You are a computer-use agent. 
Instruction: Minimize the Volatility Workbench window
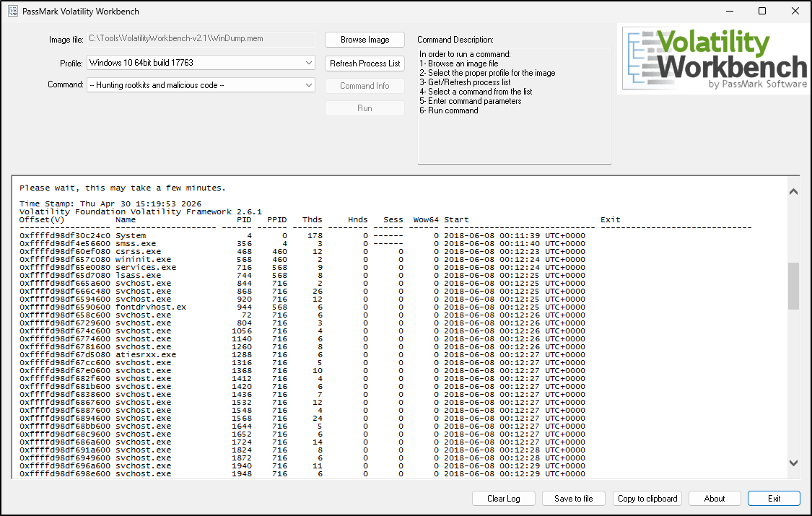pyautogui.click(x=730, y=11)
